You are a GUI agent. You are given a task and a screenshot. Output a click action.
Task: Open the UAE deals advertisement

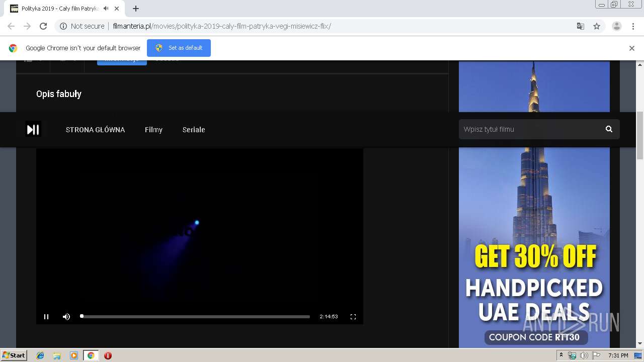click(x=534, y=204)
